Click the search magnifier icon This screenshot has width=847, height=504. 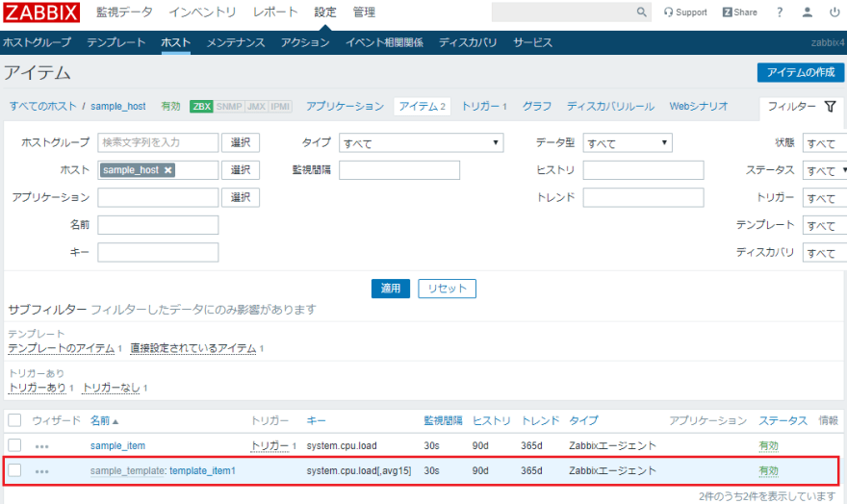click(642, 13)
